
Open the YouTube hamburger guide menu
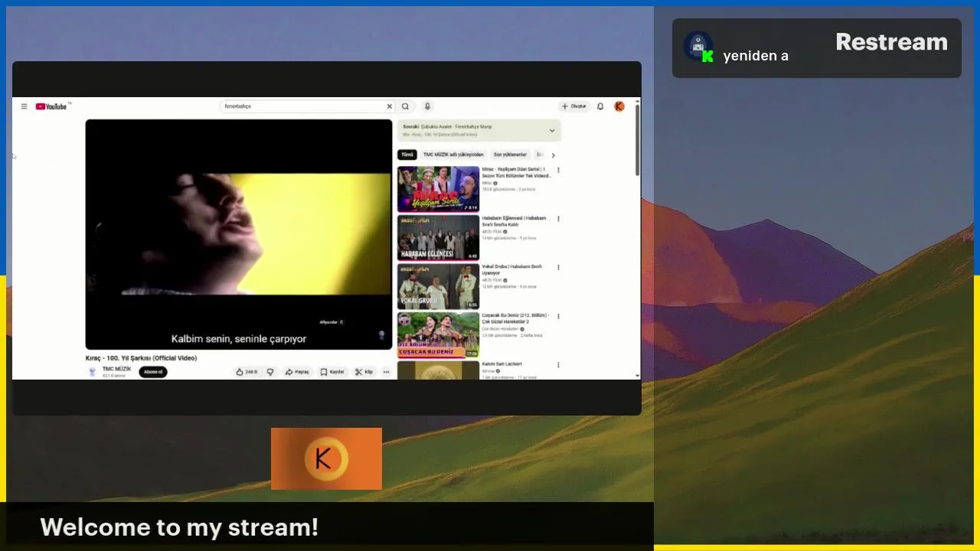(x=24, y=106)
